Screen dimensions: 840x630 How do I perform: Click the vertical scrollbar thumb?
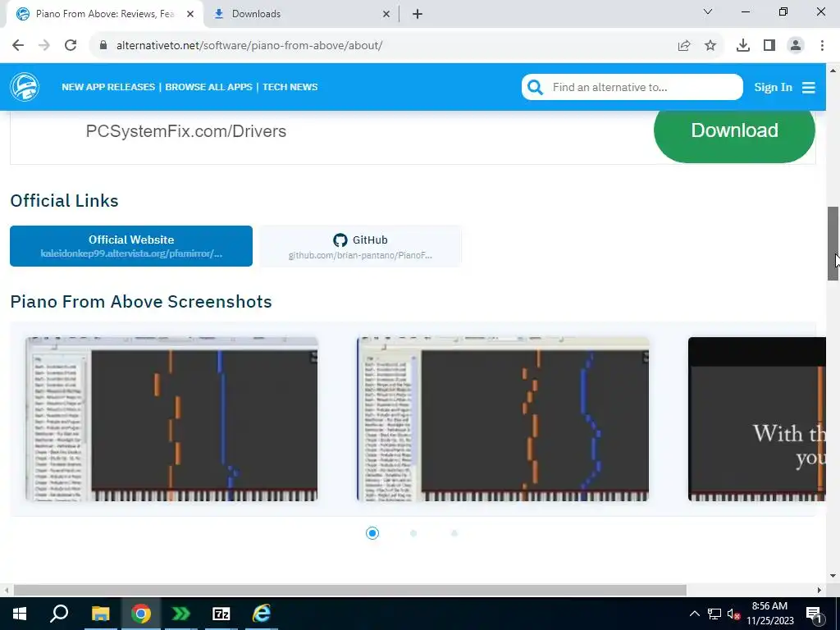[x=833, y=243]
